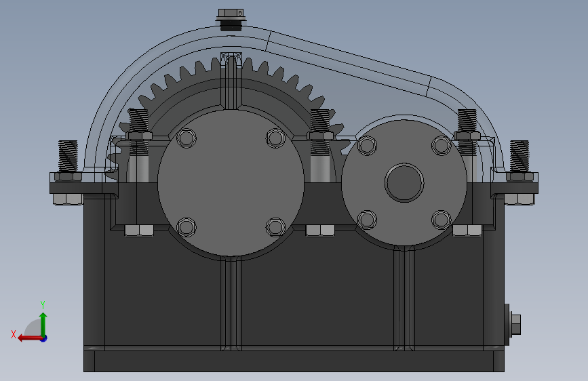The height and width of the screenshot is (381, 588).
Task: Select the shaft end in the right end cap
Action: [x=404, y=182]
